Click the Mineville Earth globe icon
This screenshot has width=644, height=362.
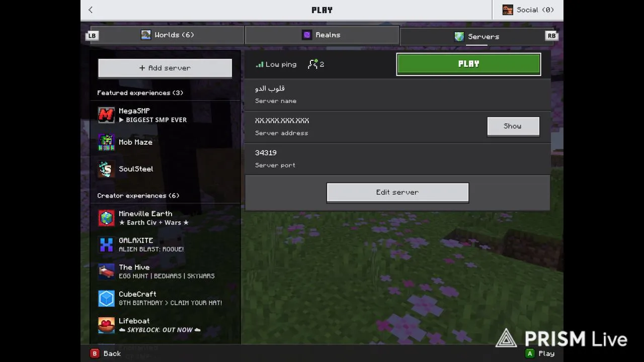tap(106, 218)
